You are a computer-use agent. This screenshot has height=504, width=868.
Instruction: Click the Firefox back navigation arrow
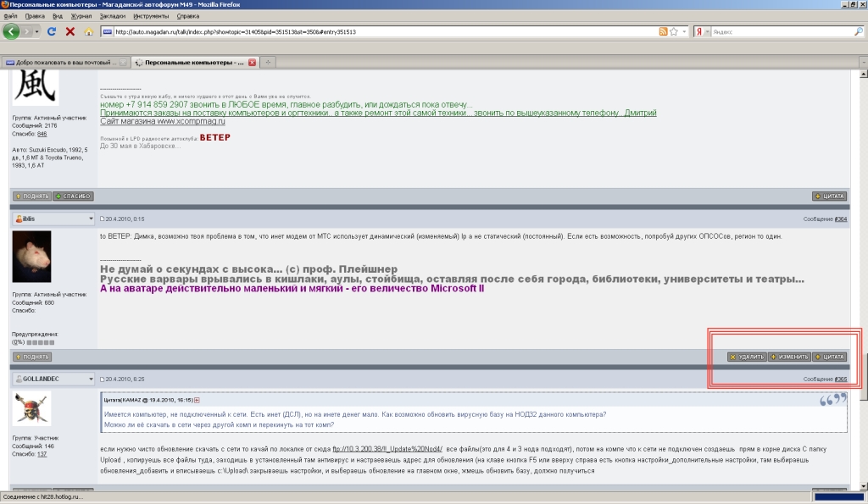[12, 31]
